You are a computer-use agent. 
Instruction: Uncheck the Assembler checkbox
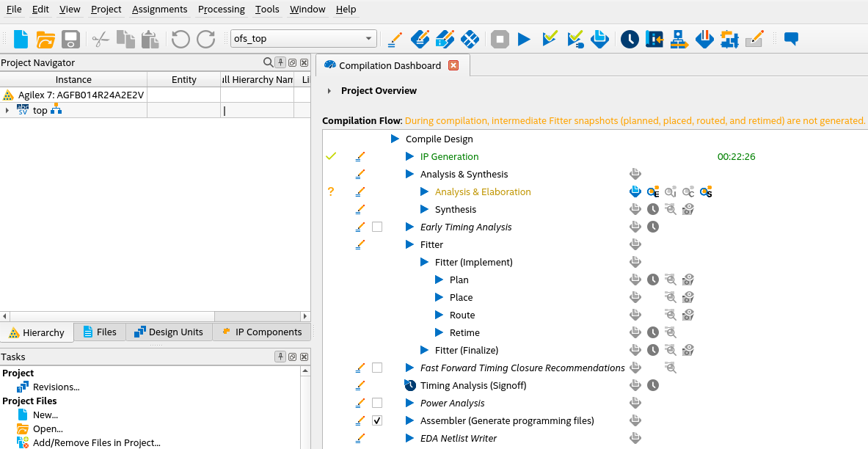click(377, 421)
